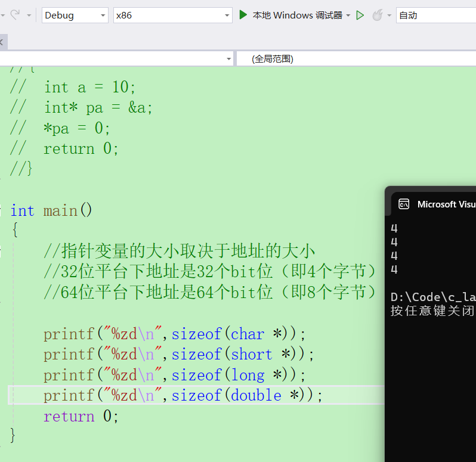Close the current document tab
Screen dimensions: 476x462
click(1, 42)
